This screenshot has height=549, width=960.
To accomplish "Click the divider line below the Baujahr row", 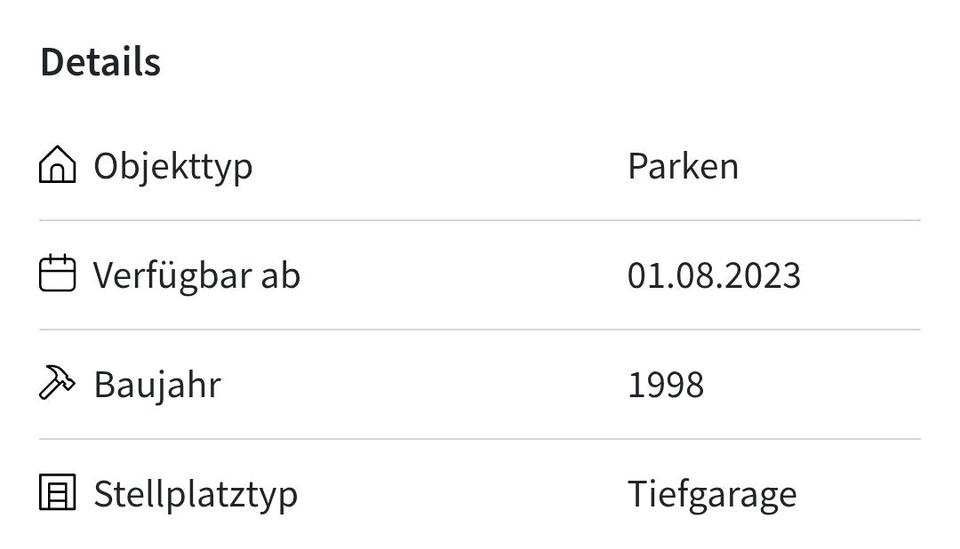I will click(480, 439).
